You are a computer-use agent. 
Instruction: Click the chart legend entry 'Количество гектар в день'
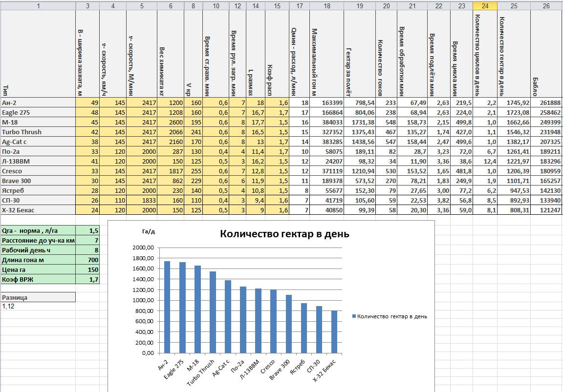click(x=390, y=316)
